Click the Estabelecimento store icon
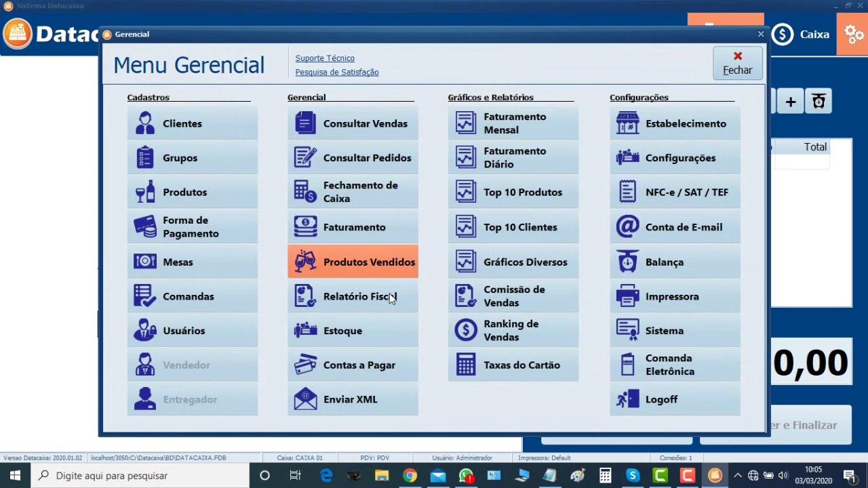This screenshot has width=868, height=488. pos(627,123)
